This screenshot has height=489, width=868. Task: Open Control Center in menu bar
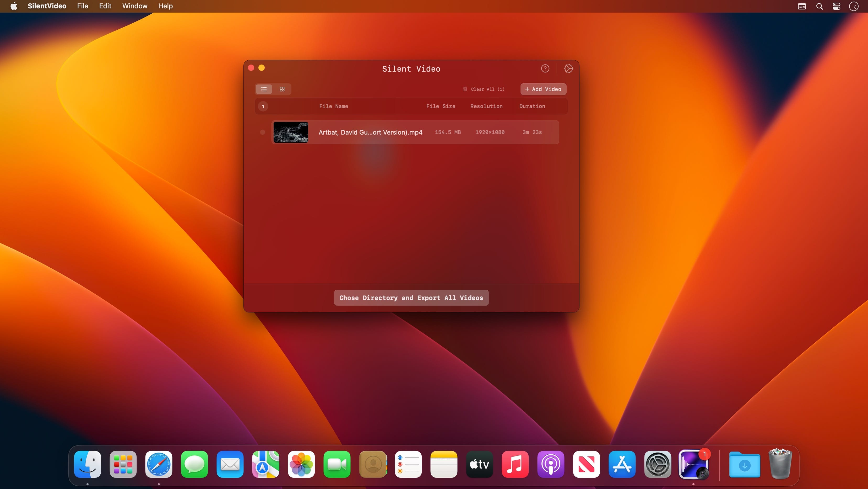click(x=836, y=6)
